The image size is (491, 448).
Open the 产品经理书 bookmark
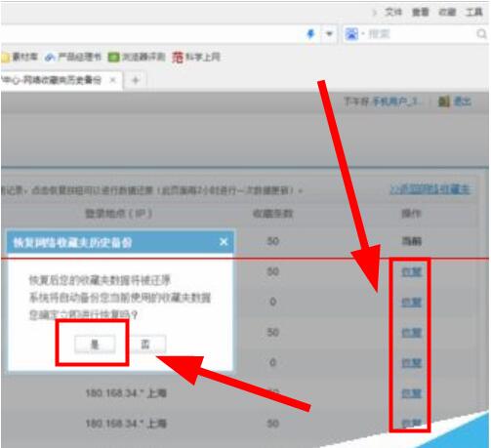tap(73, 58)
